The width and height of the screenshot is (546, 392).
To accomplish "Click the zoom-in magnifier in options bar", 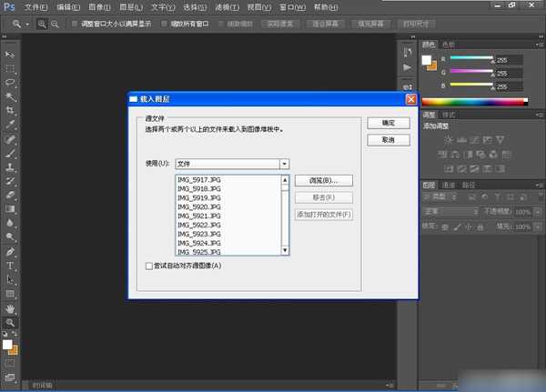I will click(x=43, y=22).
